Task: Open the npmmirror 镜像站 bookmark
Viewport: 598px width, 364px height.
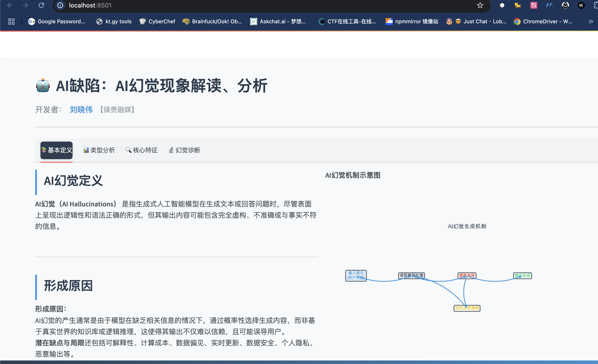Action: [x=412, y=22]
